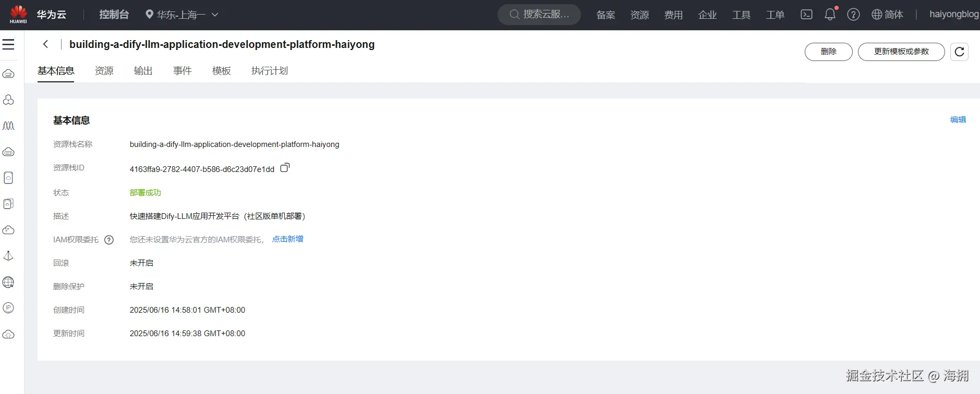980x394 pixels.
Task: Click the search magnifier icon
Action: (514, 15)
